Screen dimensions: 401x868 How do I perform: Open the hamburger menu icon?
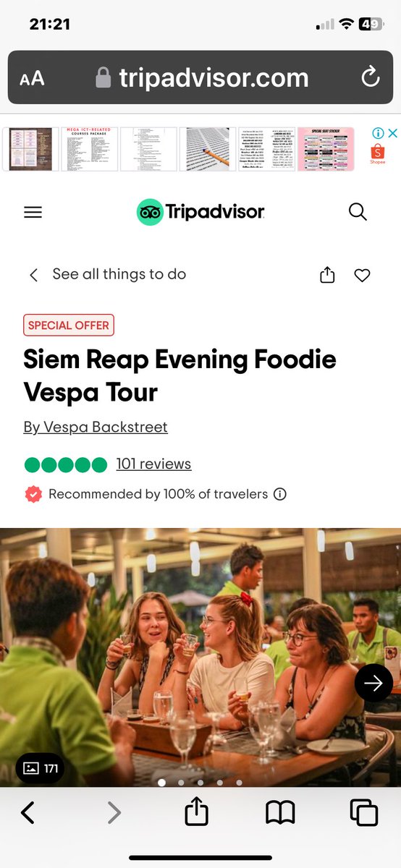point(33,212)
